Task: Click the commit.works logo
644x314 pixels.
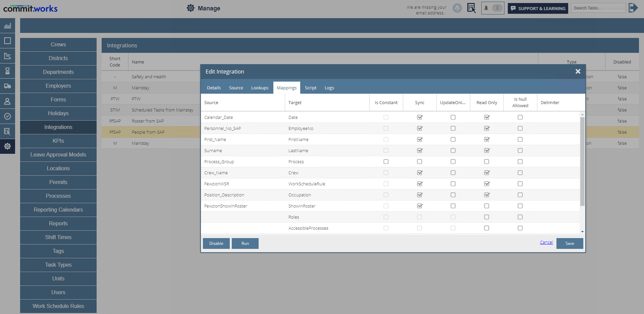Action: point(31,8)
